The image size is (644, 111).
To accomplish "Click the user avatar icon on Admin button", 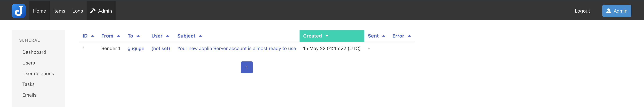I will point(608,11).
